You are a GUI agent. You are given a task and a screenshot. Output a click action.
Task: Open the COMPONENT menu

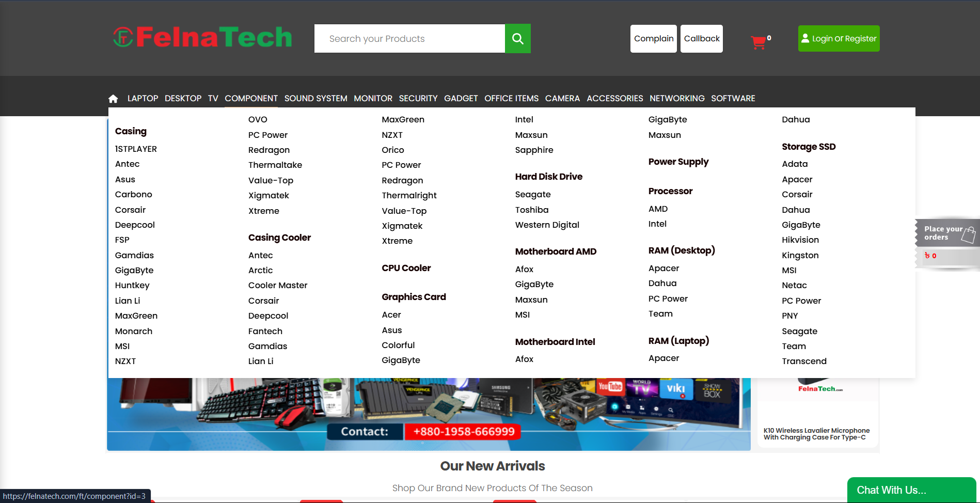251,98
